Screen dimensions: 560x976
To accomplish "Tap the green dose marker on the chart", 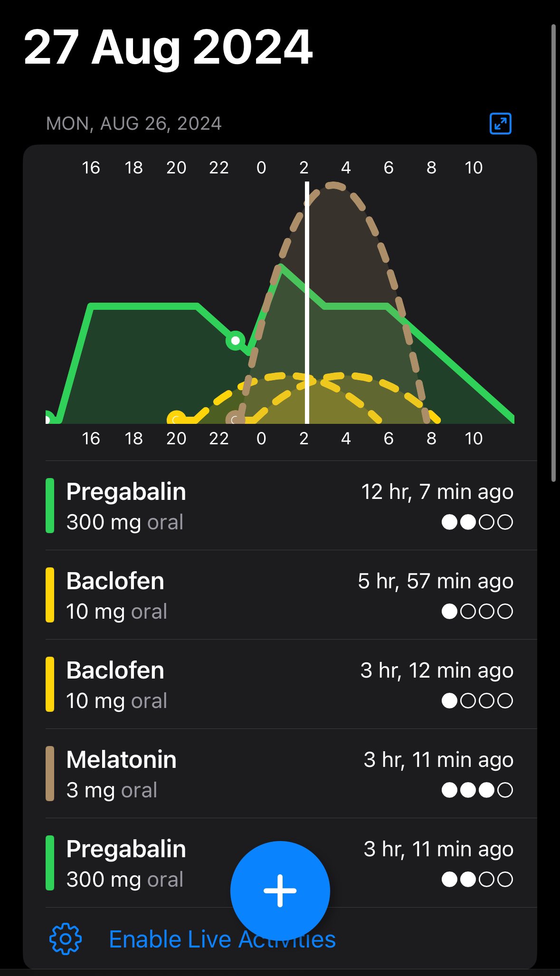I will click(235, 340).
